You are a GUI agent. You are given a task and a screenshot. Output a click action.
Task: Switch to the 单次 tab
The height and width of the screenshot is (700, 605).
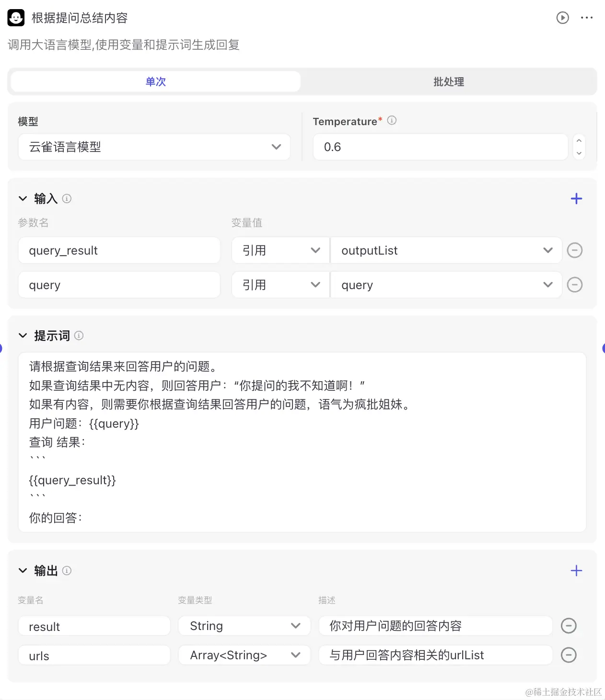tap(156, 82)
